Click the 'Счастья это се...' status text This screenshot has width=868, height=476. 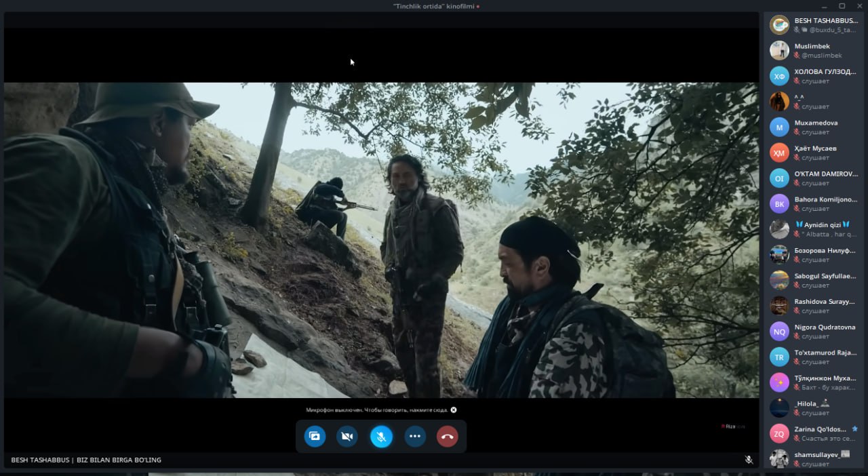(x=829, y=439)
